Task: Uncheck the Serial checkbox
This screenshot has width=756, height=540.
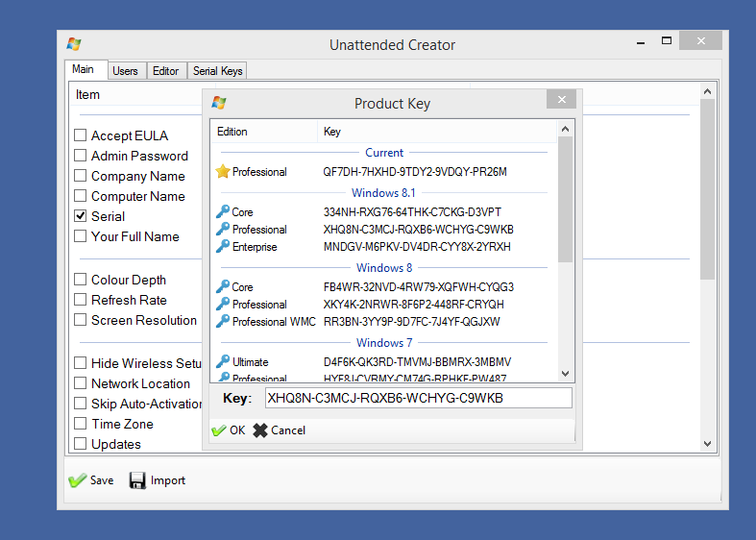Action: point(80,216)
